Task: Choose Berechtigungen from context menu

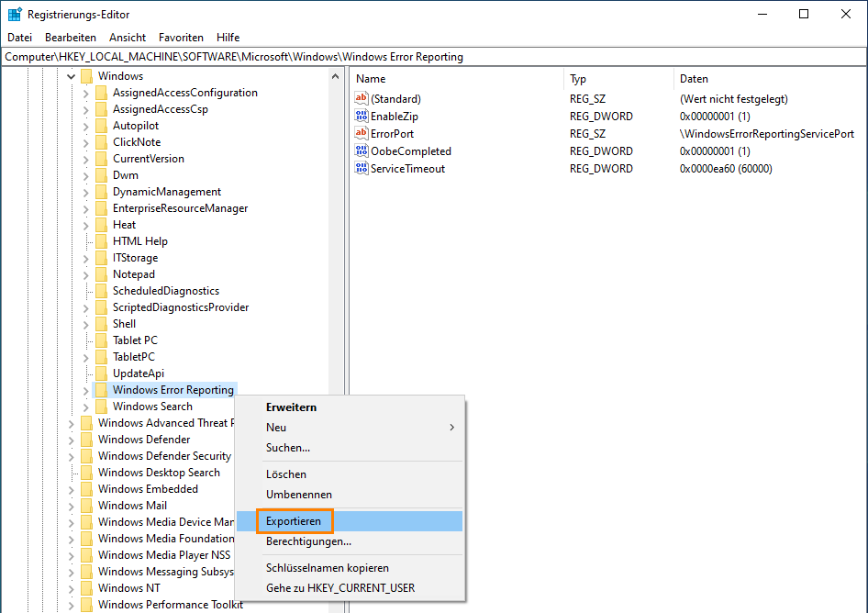Action: click(x=307, y=541)
